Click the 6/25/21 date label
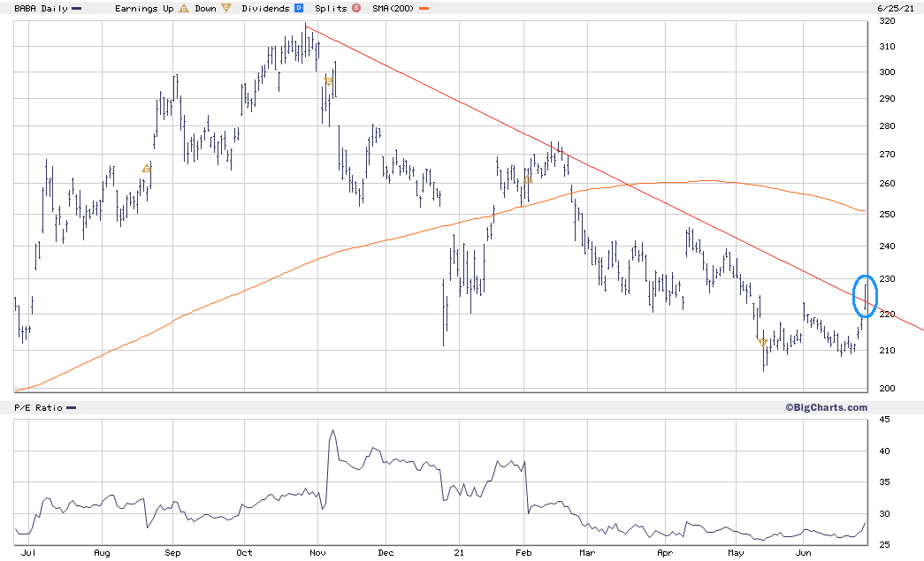 click(896, 8)
